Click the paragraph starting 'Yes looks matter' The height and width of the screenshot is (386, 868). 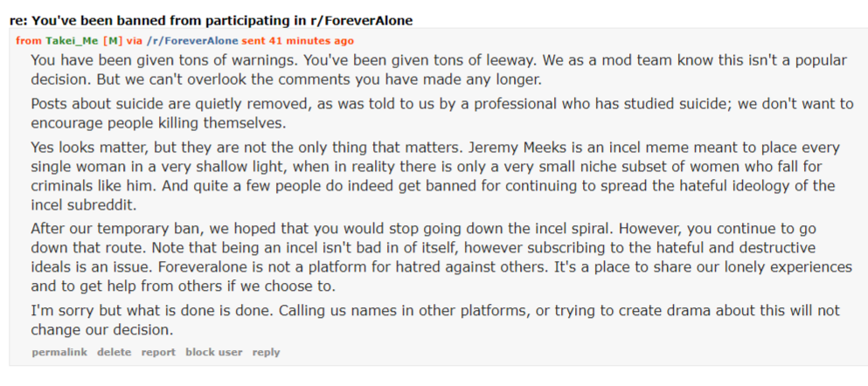pyautogui.click(x=435, y=176)
